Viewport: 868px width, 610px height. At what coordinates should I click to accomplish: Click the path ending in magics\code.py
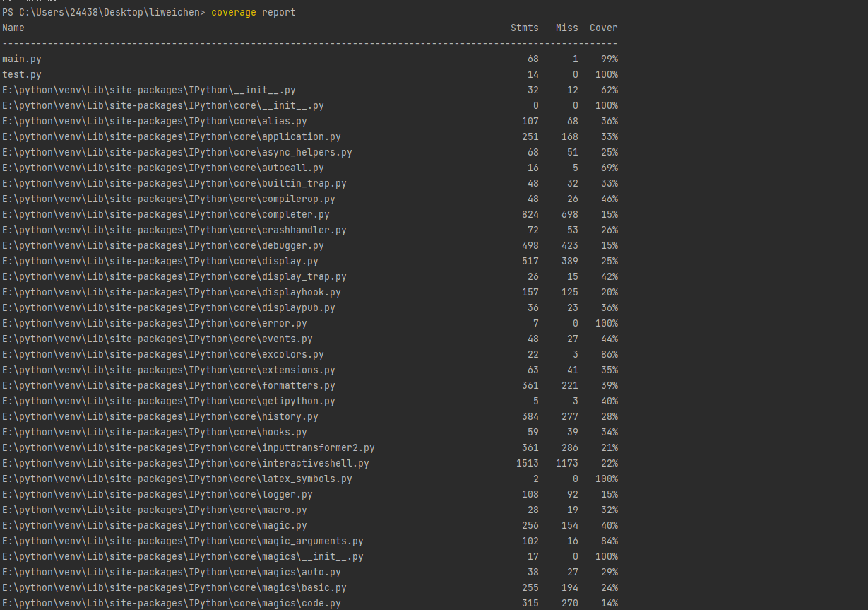(x=172, y=604)
